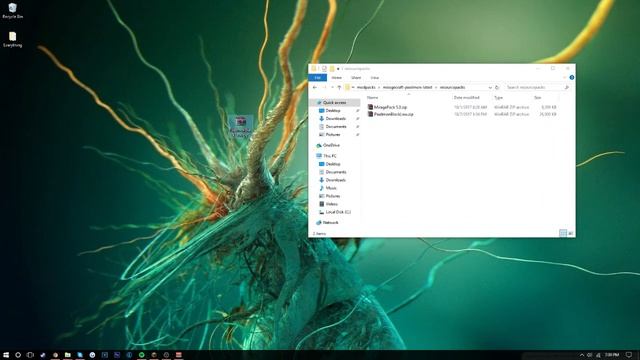Viewport: 640px width, 360px height.
Task: Select the Everything desktop shortcut
Action: click(13, 40)
